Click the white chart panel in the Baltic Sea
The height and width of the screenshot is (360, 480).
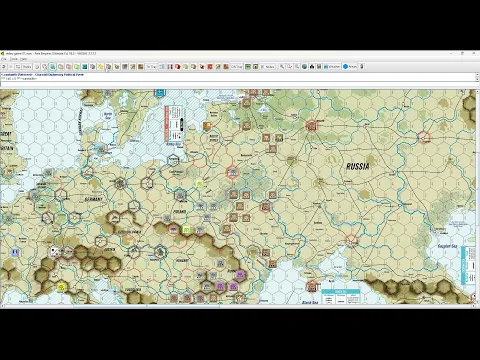coord(174,124)
